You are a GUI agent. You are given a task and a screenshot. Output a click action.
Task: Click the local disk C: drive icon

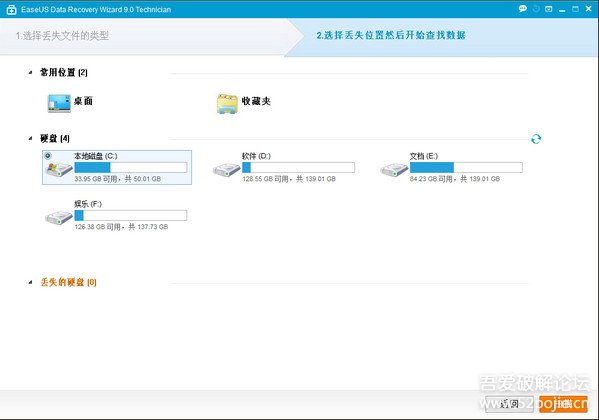[x=58, y=169]
